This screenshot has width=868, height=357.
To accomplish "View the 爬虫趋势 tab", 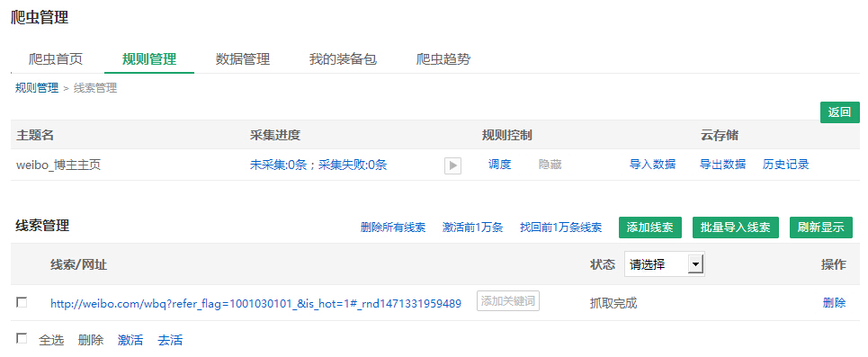I will (x=443, y=59).
